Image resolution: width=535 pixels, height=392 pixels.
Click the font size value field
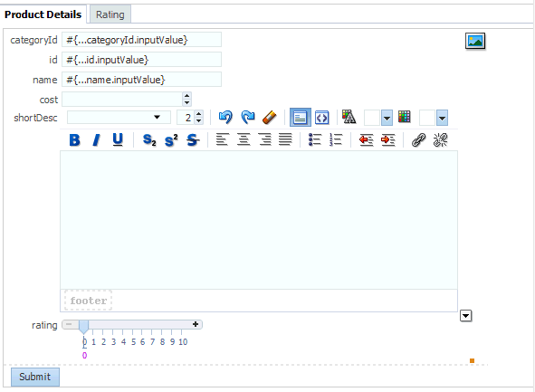pyautogui.click(x=186, y=118)
